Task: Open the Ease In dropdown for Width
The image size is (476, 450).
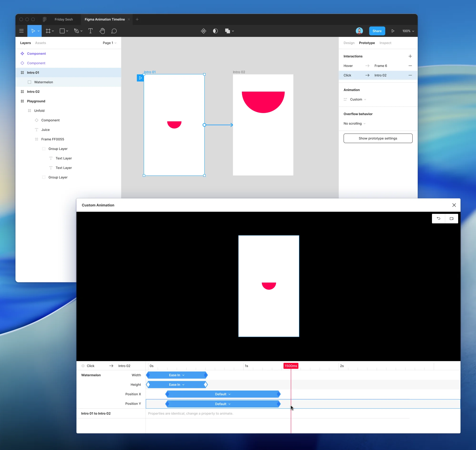Action: [x=177, y=375]
